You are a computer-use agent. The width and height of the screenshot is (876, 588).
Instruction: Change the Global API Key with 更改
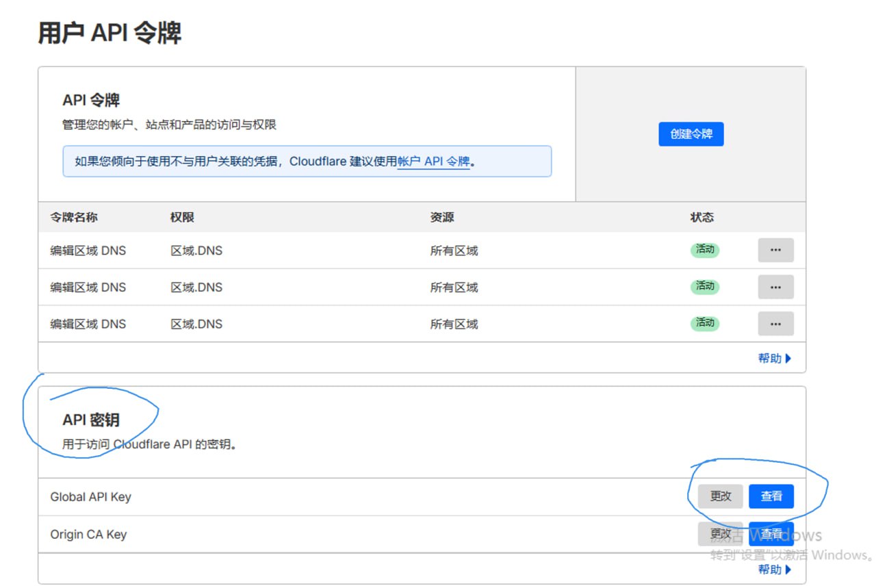pyautogui.click(x=721, y=496)
